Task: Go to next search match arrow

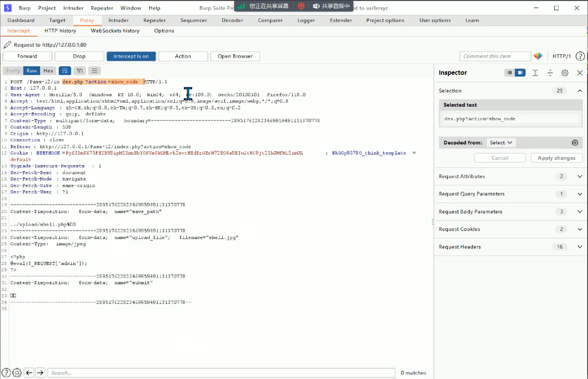Action: (x=40, y=373)
